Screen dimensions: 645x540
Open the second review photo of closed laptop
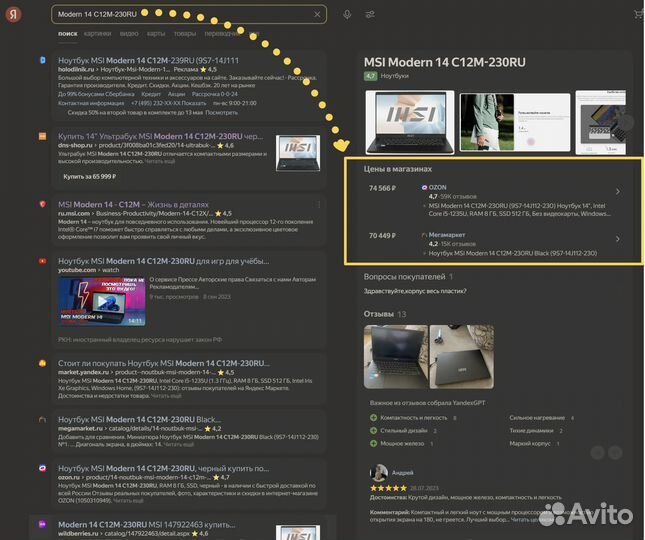coord(462,357)
